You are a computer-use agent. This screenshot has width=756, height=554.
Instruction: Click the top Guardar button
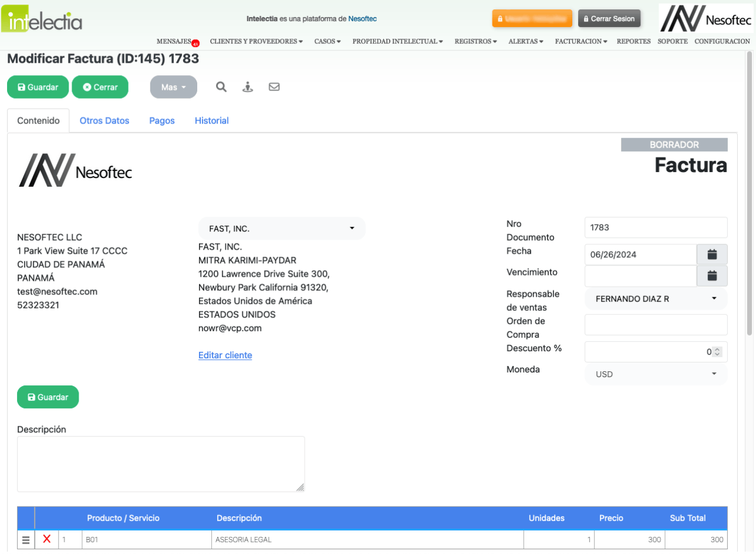tap(38, 87)
